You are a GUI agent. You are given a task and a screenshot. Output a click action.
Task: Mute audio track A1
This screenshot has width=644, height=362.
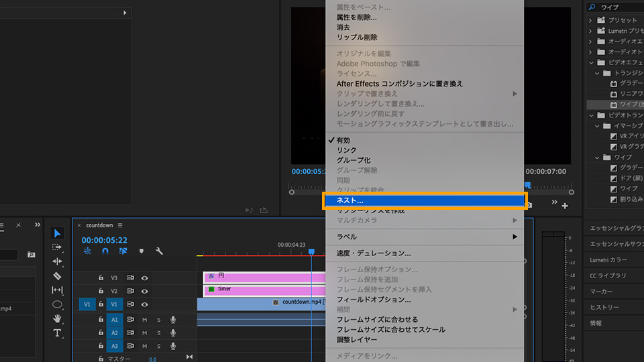pyautogui.click(x=145, y=320)
